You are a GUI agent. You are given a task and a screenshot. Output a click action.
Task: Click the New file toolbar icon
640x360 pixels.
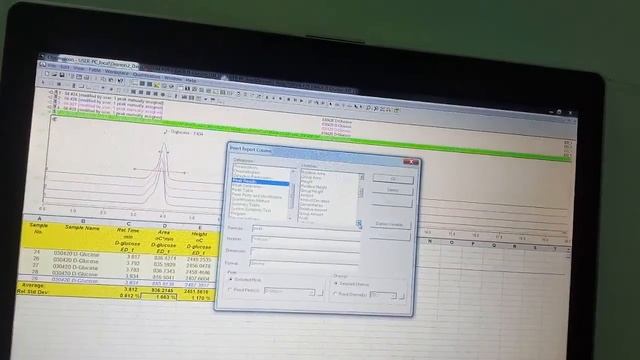pos(47,74)
